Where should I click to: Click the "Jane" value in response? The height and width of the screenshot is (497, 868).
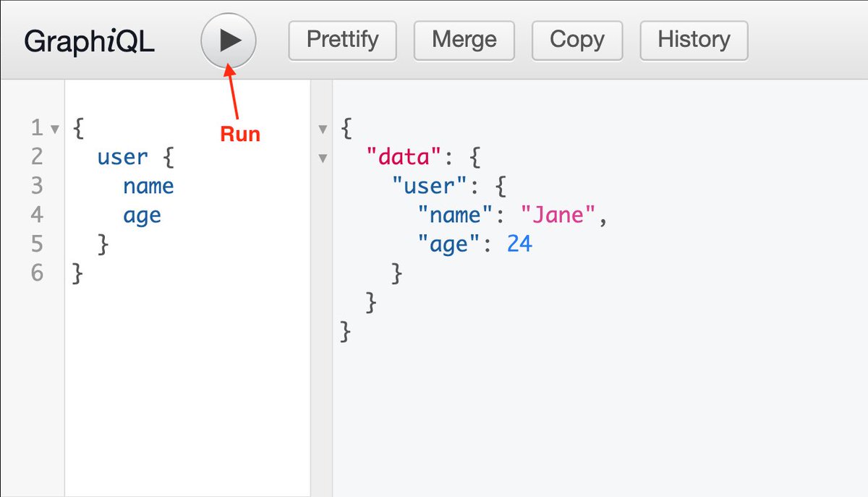(x=558, y=215)
